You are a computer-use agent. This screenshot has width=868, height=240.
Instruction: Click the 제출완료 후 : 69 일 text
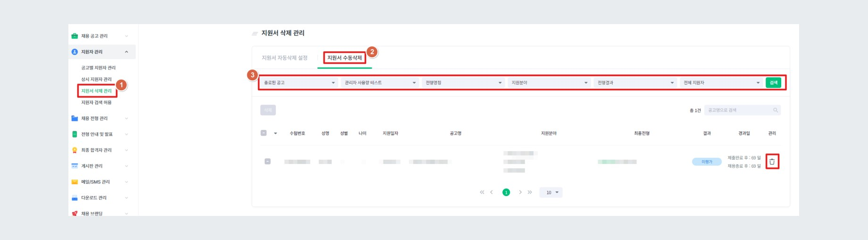pyautogui.click(x=744, y=158)
